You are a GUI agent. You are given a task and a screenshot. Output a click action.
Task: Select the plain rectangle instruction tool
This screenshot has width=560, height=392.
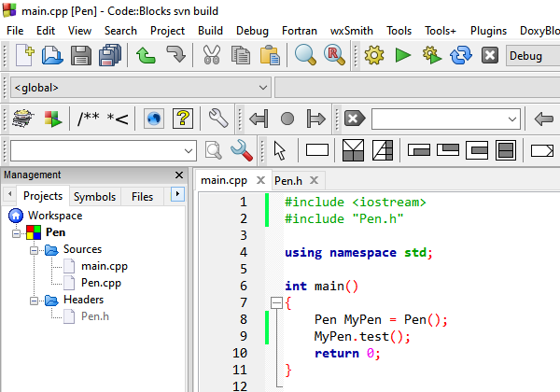click(x=317, y=150)
